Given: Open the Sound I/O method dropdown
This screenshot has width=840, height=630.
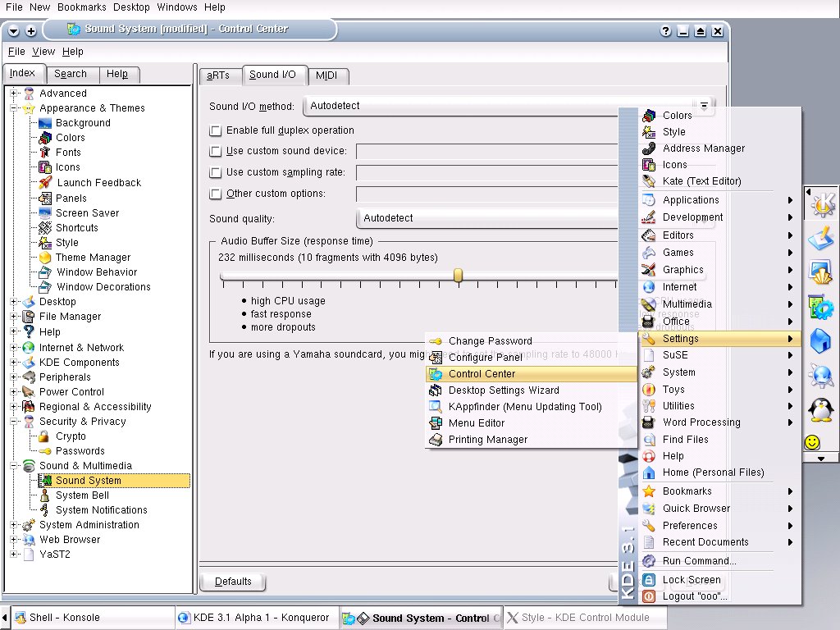Looking at the screenshot, I should pyautogui.click(x=509, y=106).
